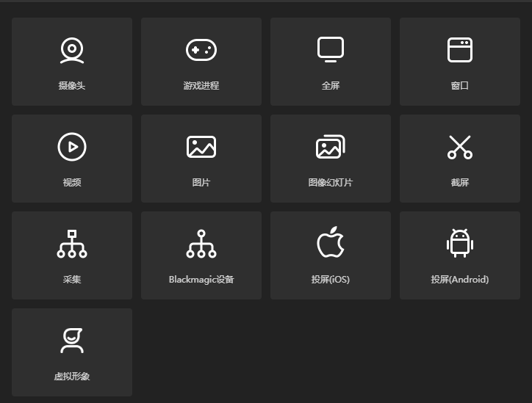
Task: Click the single picture icon
Action: pyautogui.click(x=201, y=147)
